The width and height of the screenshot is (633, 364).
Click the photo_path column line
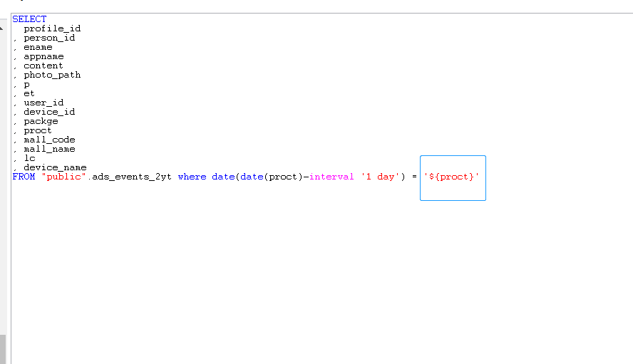52,75
